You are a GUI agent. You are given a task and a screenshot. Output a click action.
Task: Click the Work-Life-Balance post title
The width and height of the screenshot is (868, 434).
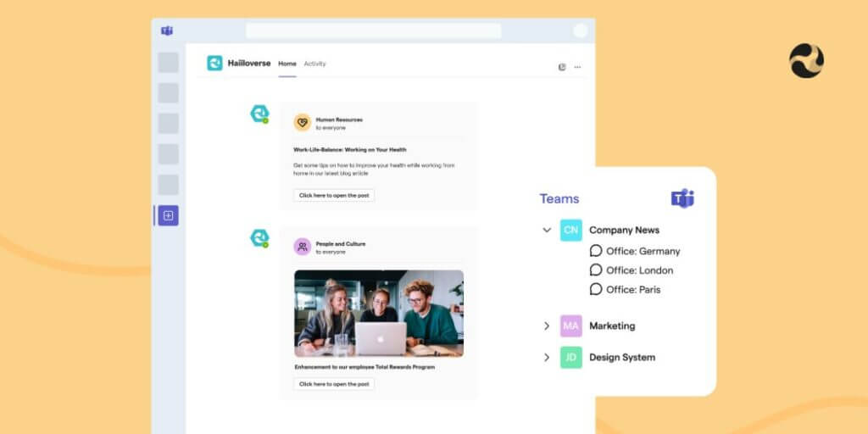click(350, 149)
